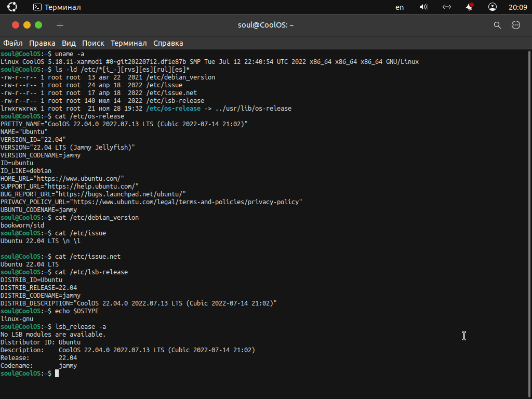
Task: Click the Distributor ID: Ubuntu line
Action: pos(41,342)
